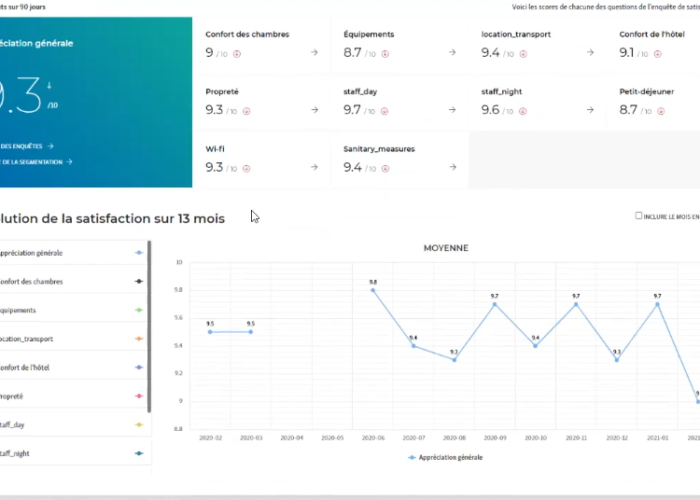Toggle location_transport series in list
This screenshot has width=700, height=500.
tap(74, 338)
